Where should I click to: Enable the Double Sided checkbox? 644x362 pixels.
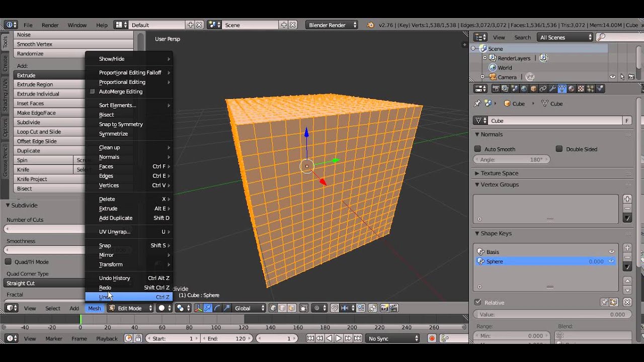(x=559, y=149)
